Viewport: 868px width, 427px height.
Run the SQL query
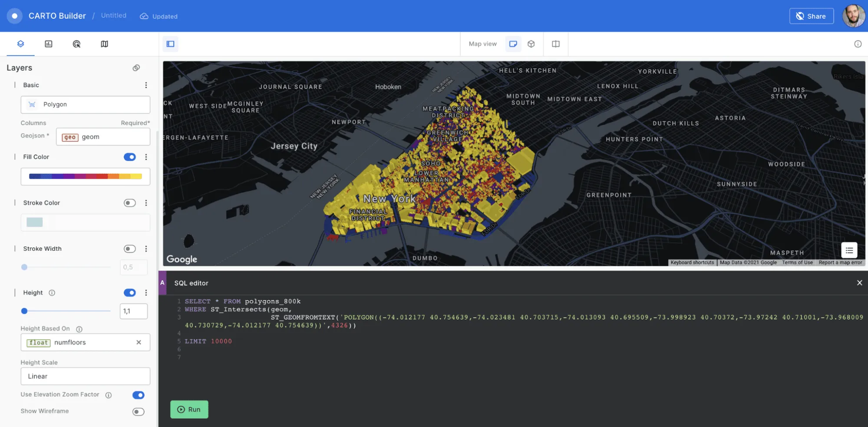pyautogui.click(x=189, y=409)
